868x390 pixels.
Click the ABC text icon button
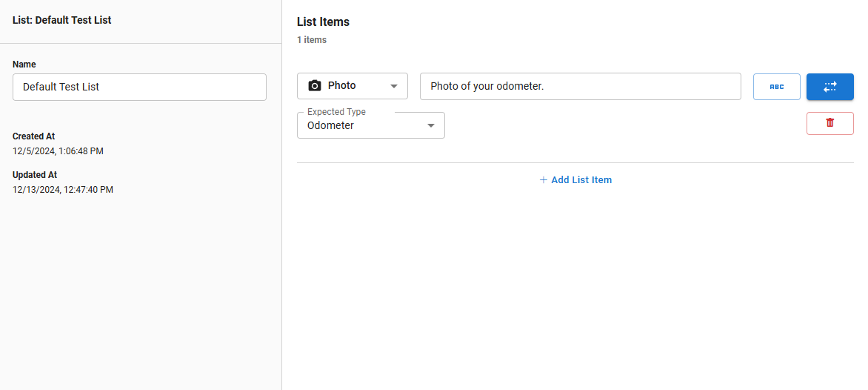[776, 87]
